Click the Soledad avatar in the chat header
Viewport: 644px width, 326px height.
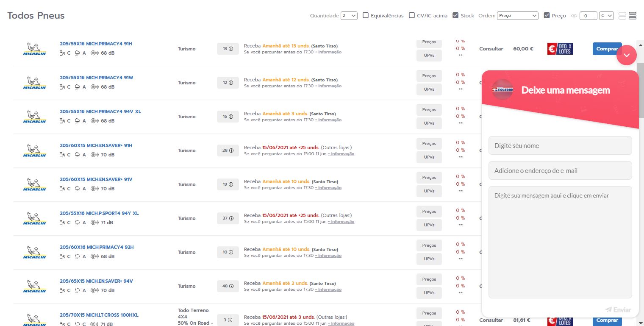pos(502,90)
